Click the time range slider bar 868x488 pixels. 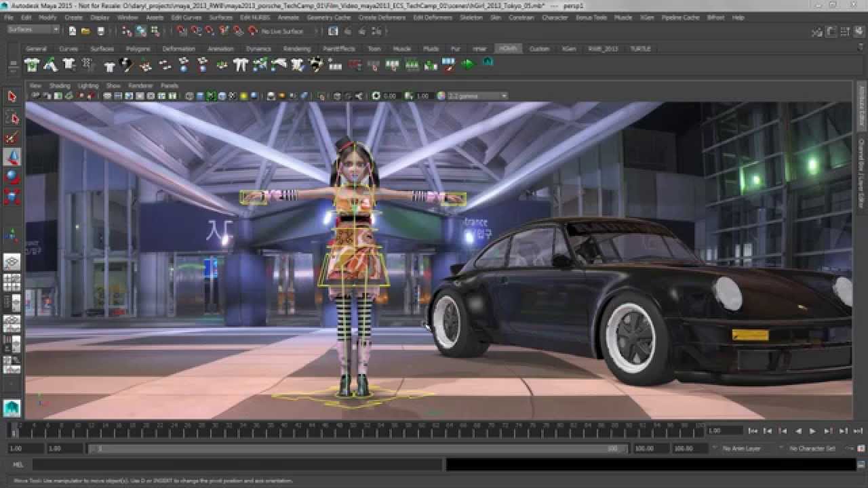[x=359, y=449]
